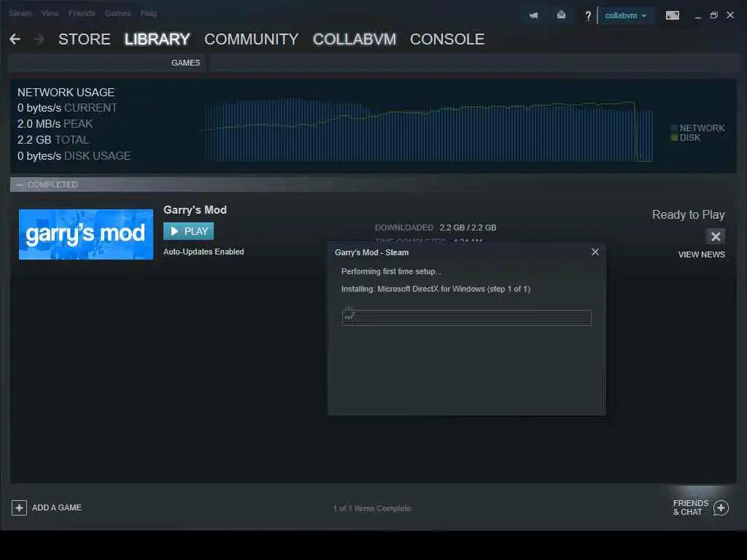This screenshot has width=747, height=560.
Task: Click the Network Usage heading
Action: (x=66, y=93)
